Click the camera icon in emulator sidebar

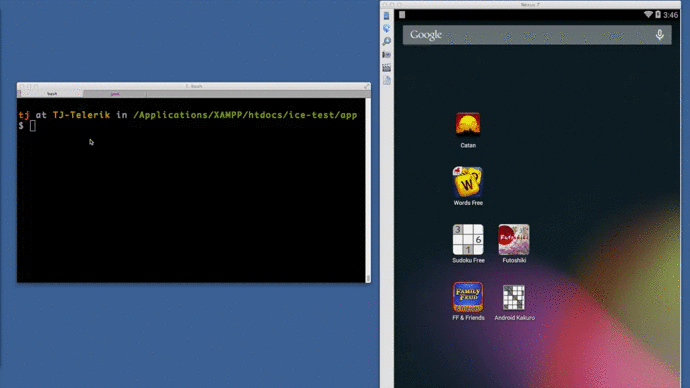pyautogui.click(x=386, y=54)
